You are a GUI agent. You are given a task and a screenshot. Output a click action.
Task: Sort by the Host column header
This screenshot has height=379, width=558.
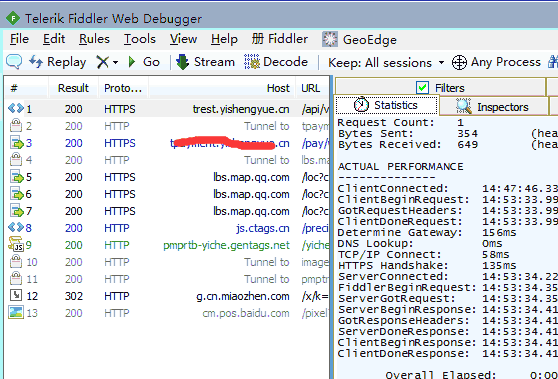point(222,88)
